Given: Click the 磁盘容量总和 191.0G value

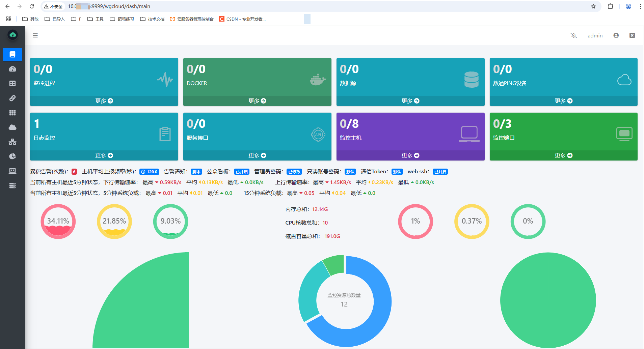Looking at the screenshot, I should 332,236.
